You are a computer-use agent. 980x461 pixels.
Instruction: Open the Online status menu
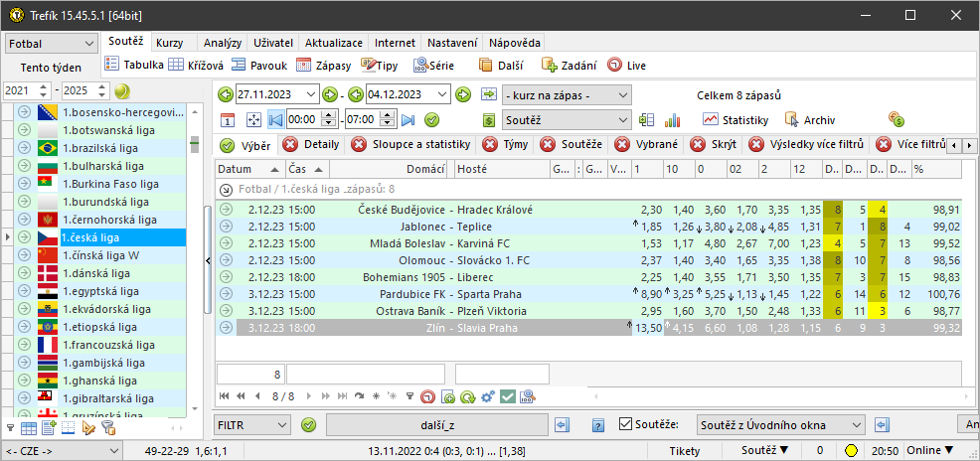point(930,450)
